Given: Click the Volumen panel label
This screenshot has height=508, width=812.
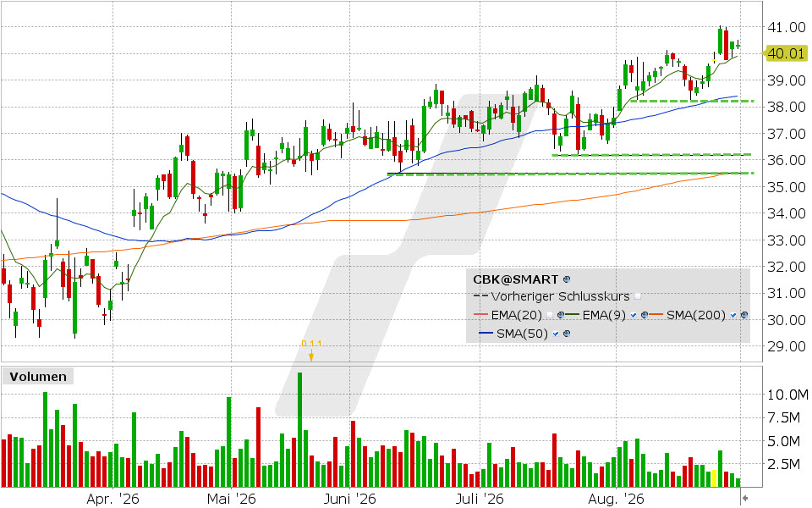Looking at the screenshot, I should pos(38,376).
